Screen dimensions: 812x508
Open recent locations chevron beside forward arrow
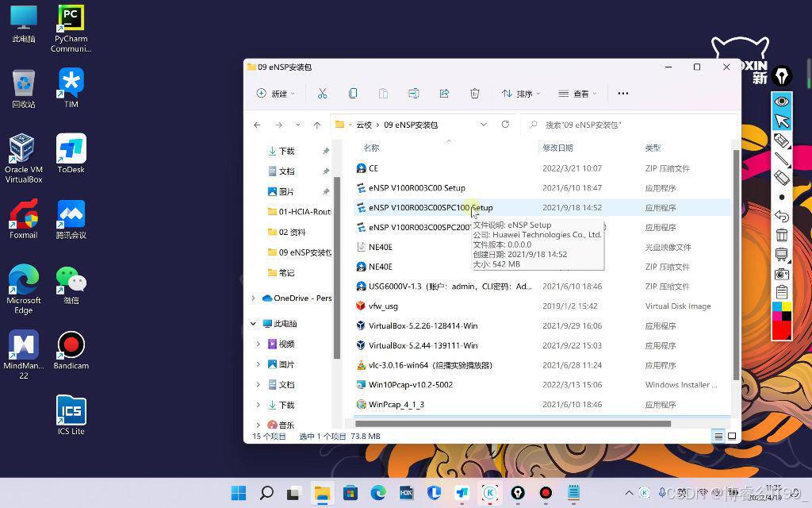(298, 125)
